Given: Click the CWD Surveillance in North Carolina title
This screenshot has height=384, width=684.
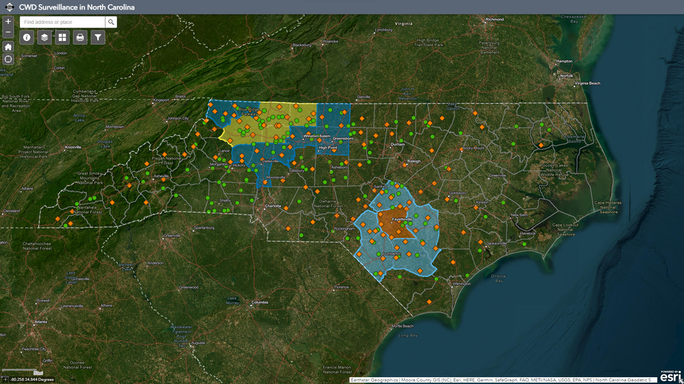Looking at the screenshot, I should click(x=77, y=7).
